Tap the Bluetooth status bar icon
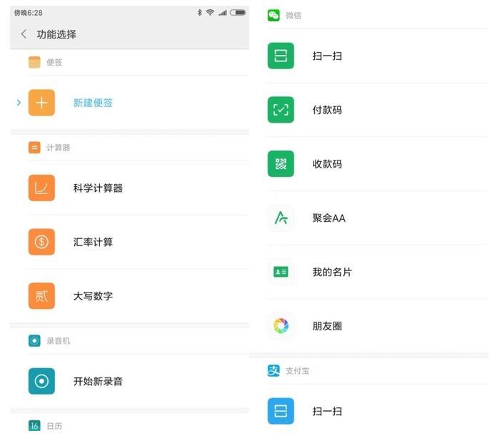497x448 pixels. 200,12
